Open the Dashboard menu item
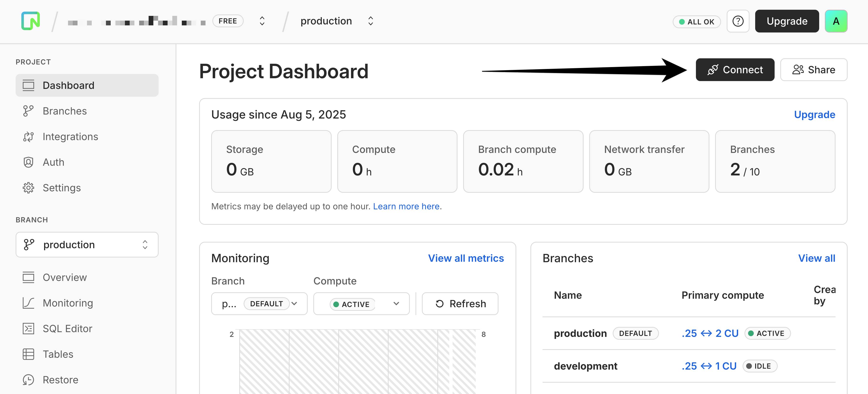Viewport: 868px width, 394px height. (87, 85)
